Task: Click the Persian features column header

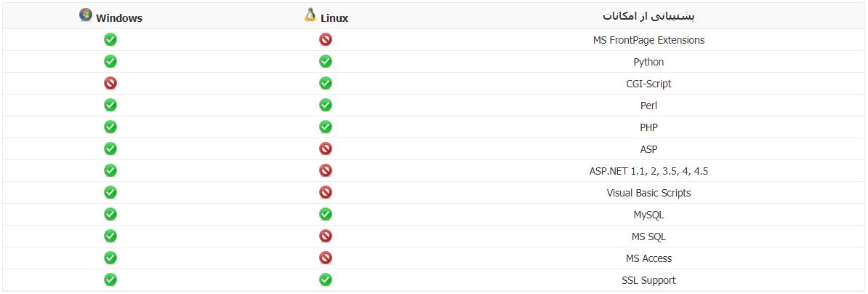Action: [648, 15]
